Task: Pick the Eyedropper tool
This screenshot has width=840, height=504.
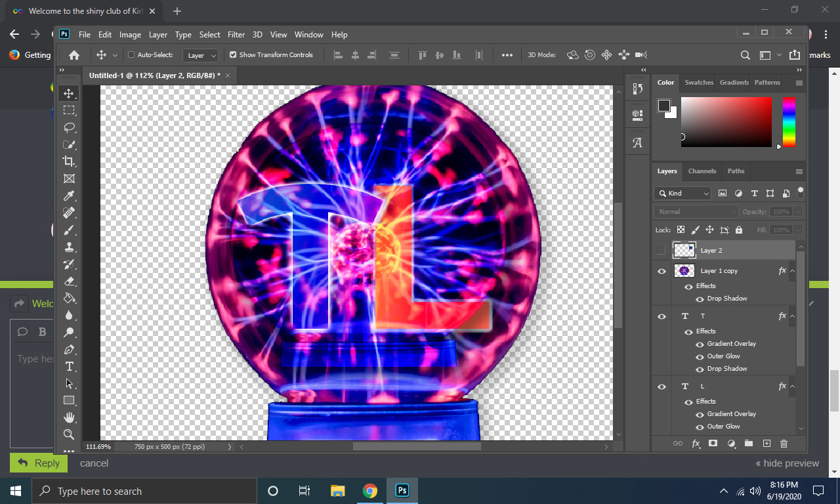Action: (x=69, y=196)
